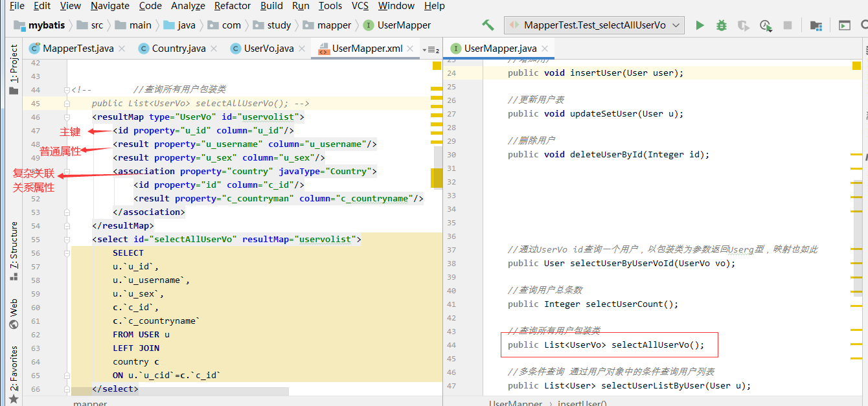Click "LEFT JOIN" in the SQL query
Image resolution: width=868 pixels, height=406 pixels.
point(136,348)
